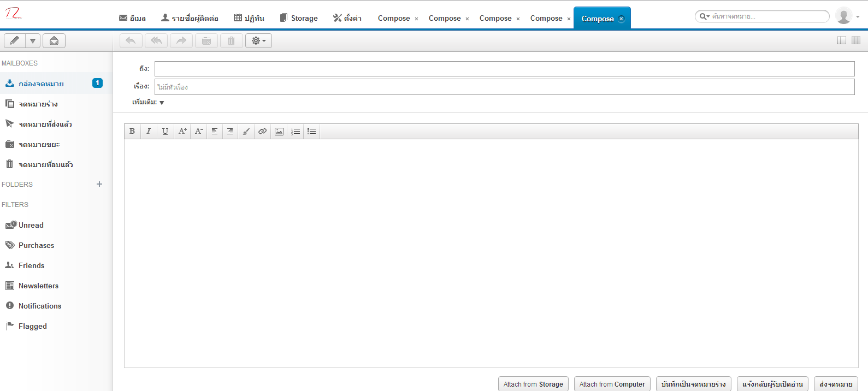Insert a hyperlink using the link icon

[263, 132]
